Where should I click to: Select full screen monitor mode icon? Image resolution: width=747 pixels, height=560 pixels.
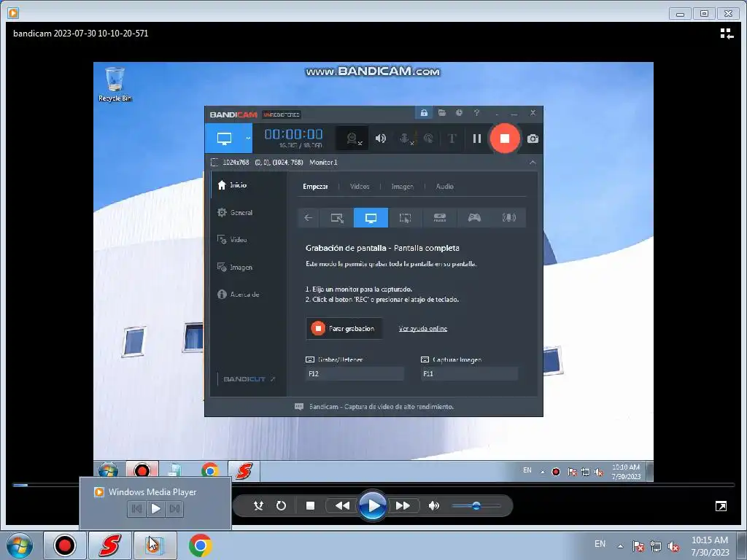pos(371,217)
